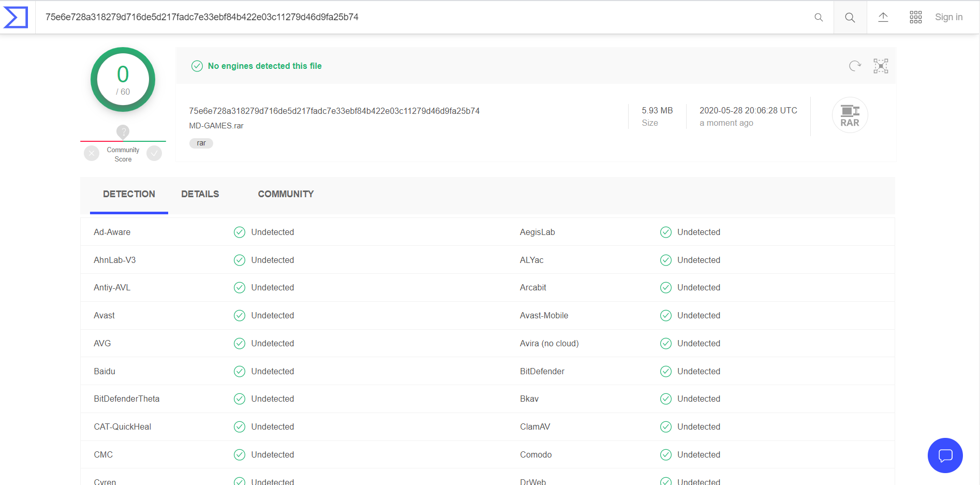Click ALYac's undetected check icon
980x485 pixels.
click(666, 260)
